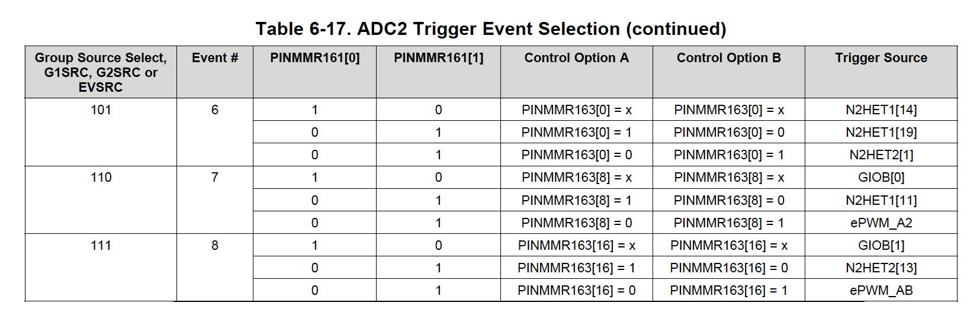Click cell PINMMR163[16] = 0 under Option B
The width and height of the screenshot is (980, 312).
[728, 268]
